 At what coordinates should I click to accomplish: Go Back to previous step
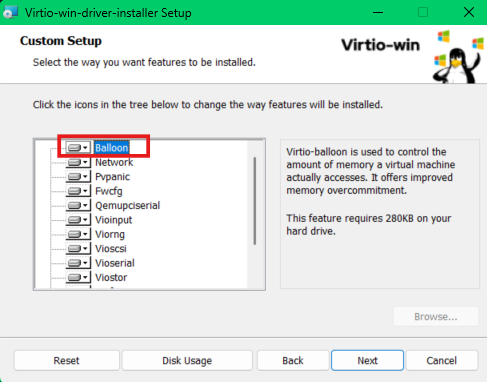(293, 360)
